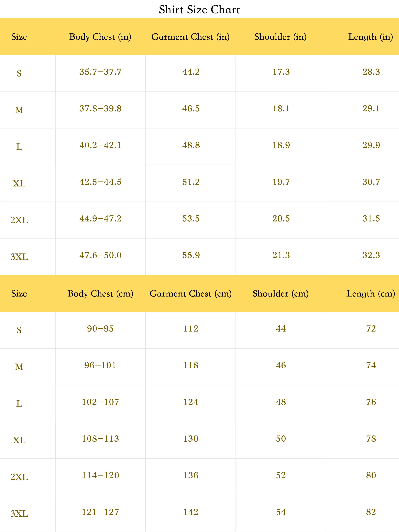Viewport: 399px width, 532px height.
Task: Click the 35.7–37.7 body chest cell
Action: coord(100,72)
